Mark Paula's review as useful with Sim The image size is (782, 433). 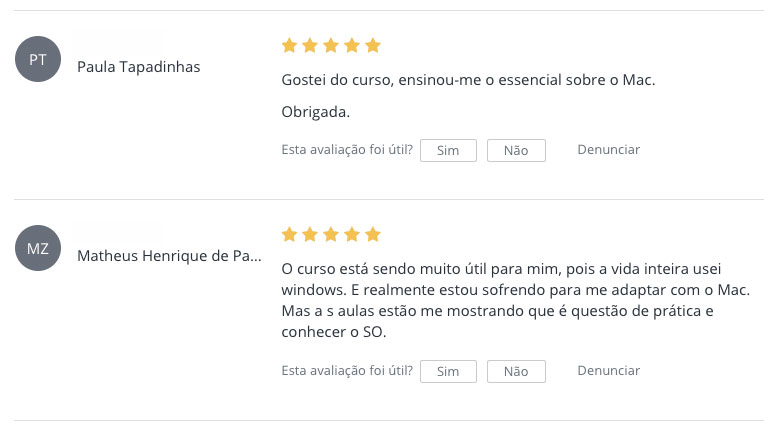(448, 150)
